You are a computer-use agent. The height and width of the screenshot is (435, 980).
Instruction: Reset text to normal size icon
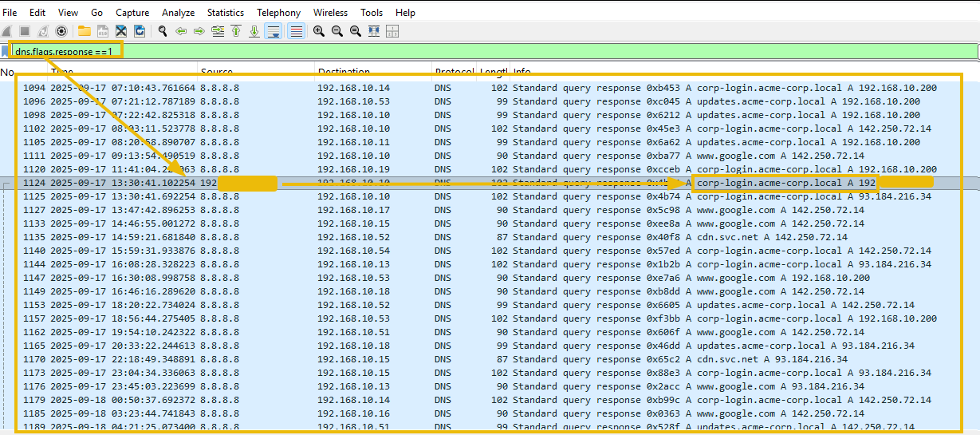pyautogui.click(x=355, y=31)
